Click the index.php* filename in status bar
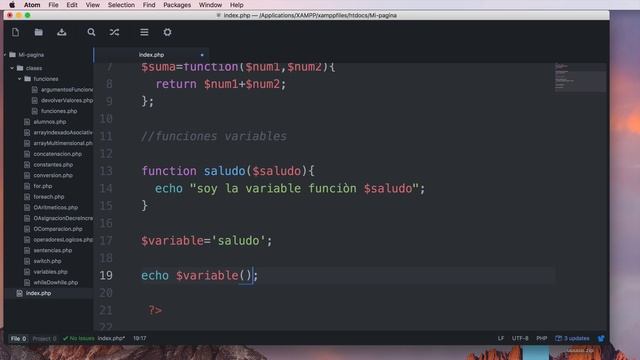The width and height of the screenshot is (640, 360). coord(111,338)
